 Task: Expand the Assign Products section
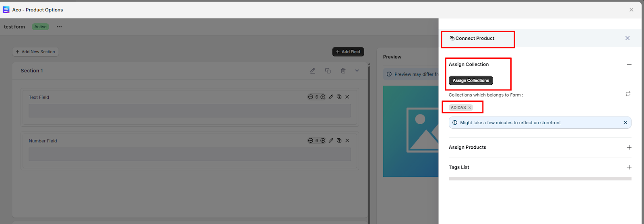pyautogui.click(x=629, y=147)
